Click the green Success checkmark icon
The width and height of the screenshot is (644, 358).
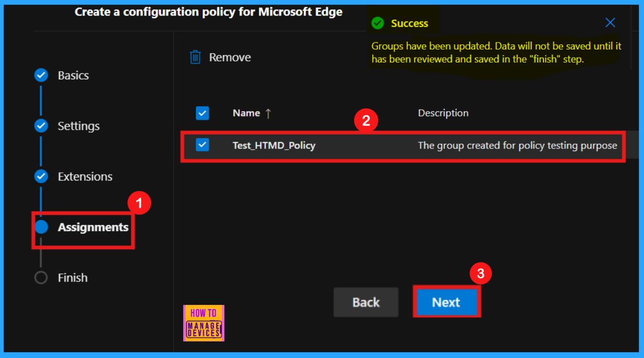point(378,23)
